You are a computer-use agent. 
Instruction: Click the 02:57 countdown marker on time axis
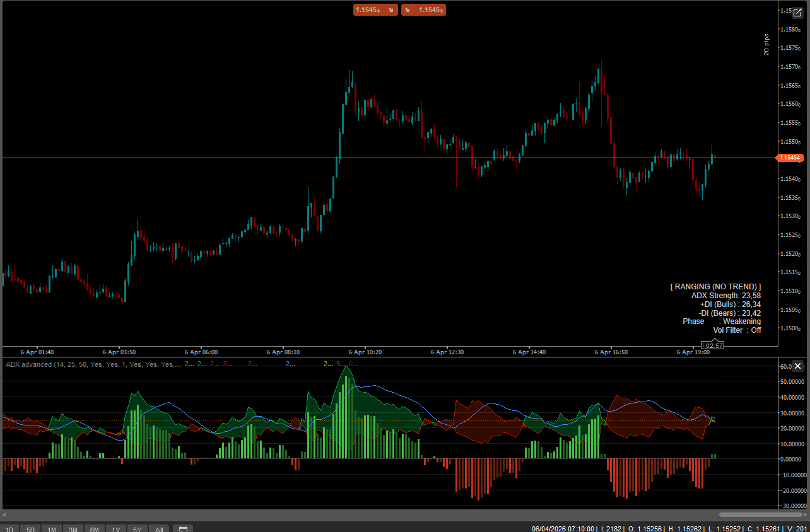point(712,345)
